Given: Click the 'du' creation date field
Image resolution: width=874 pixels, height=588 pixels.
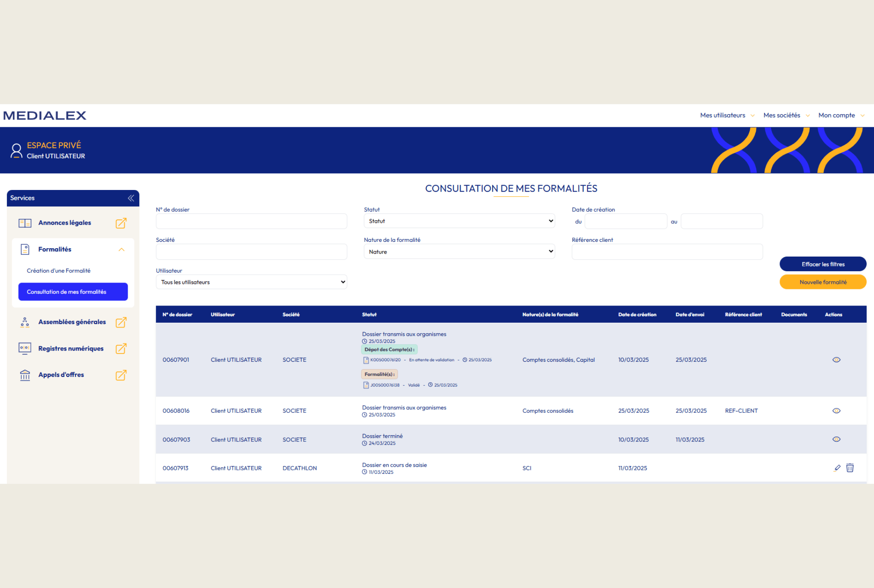Looking at the screenshot, I should pyautogui.click(x=626, y=221).
